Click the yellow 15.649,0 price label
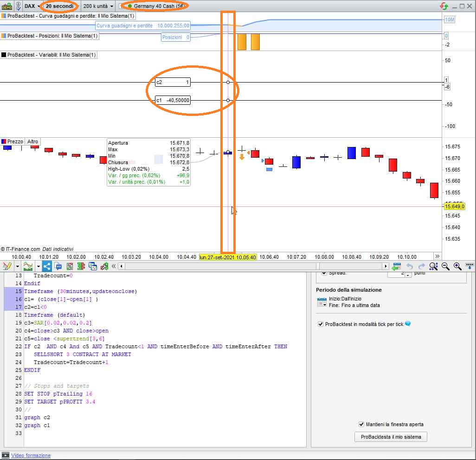Image resolution: width=476 pixels, height=460 pixels. tap(455, 206)
